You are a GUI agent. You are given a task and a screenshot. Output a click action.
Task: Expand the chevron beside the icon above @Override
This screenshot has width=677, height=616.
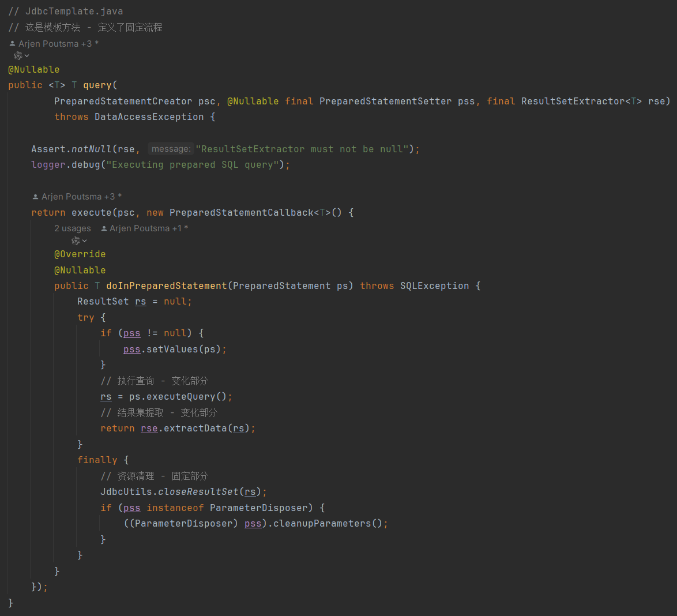click(x=84, y=241)
